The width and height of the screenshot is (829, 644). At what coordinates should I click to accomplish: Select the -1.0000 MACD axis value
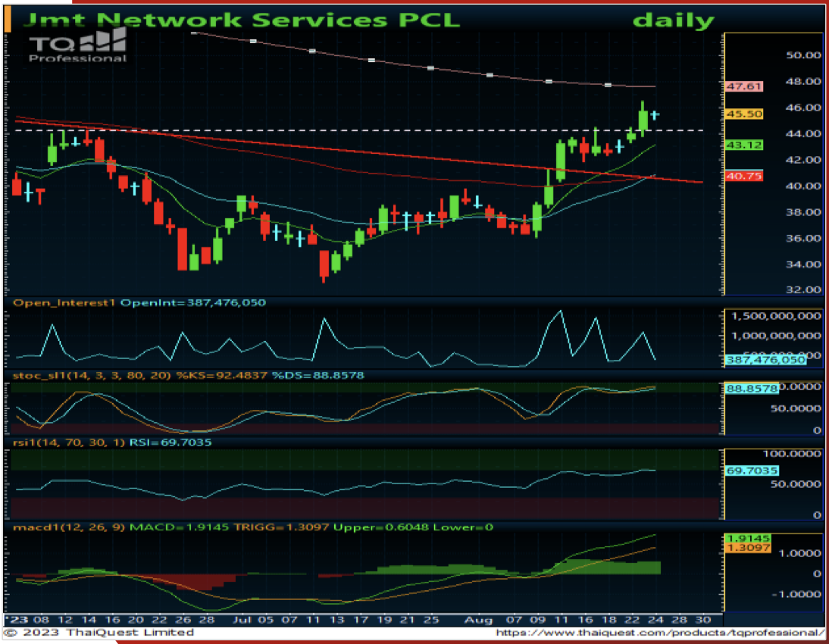(796, 595)
